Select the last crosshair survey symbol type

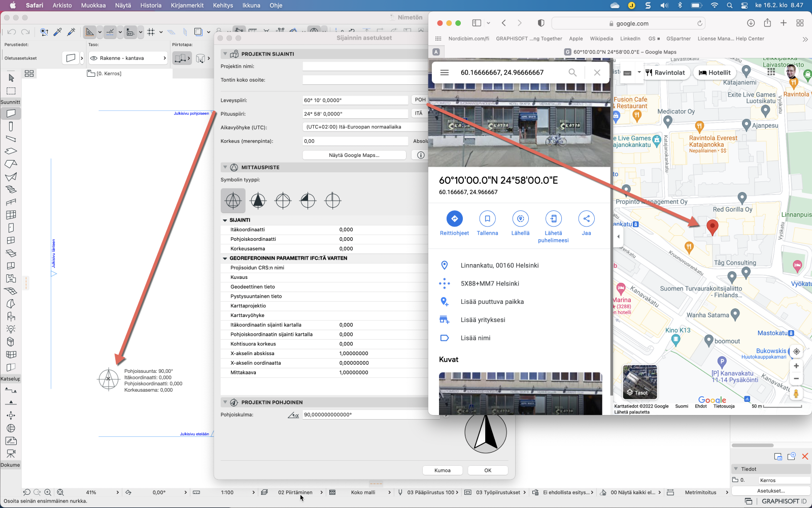click(332, 201)
